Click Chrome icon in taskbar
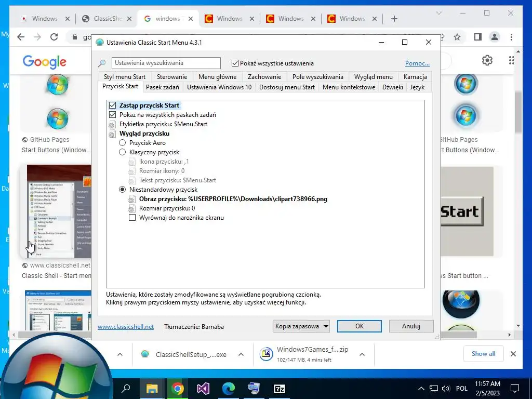Viewport: 532px width, 399px height. click(x=178, y=389)
